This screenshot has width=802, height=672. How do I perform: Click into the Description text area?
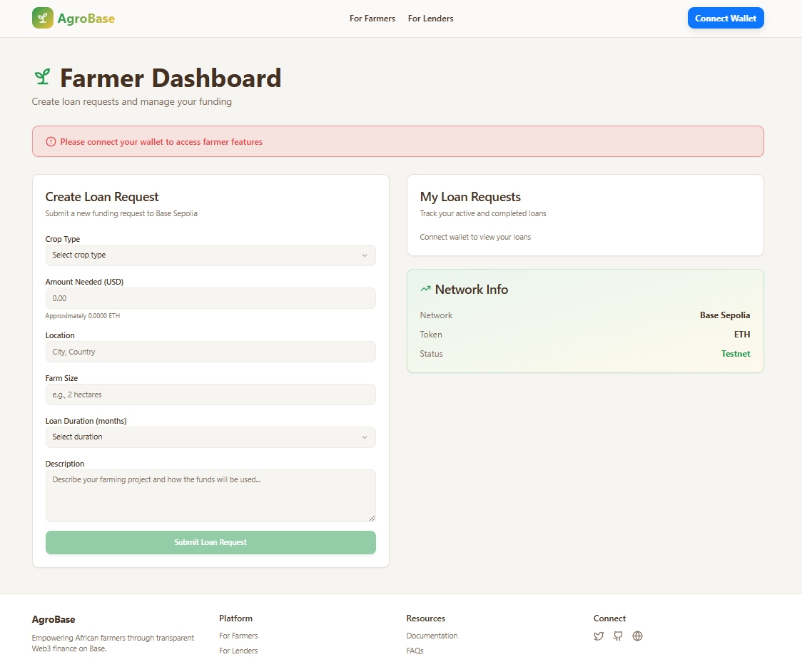click(x=210, y=495)
